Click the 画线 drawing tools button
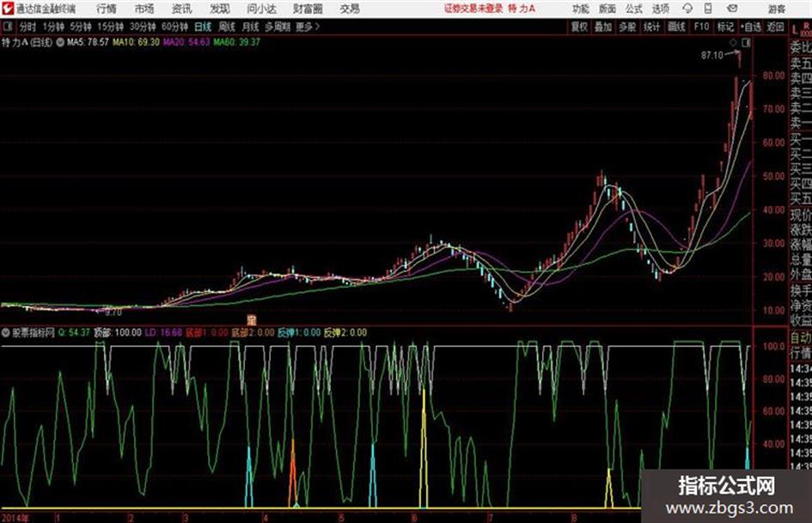Viewport: 812px width, 523px height. (x=676, y=27)
